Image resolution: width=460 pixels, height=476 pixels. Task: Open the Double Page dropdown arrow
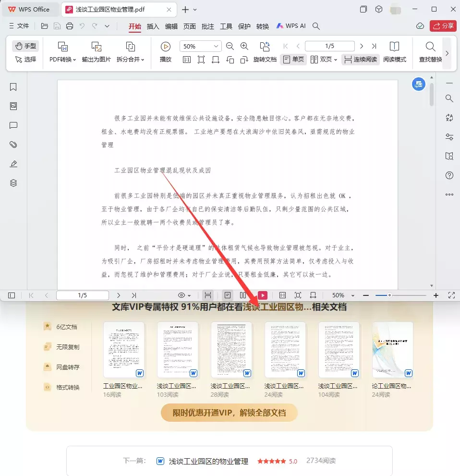336,60
